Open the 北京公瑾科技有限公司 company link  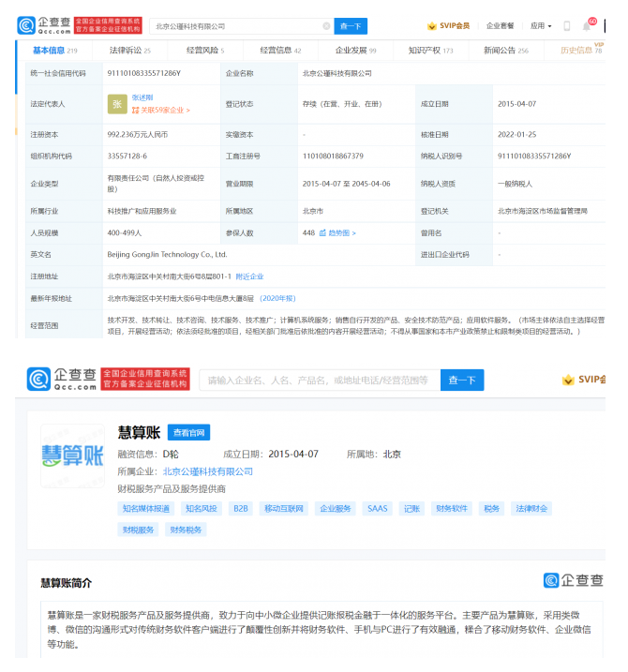[207, 471]
